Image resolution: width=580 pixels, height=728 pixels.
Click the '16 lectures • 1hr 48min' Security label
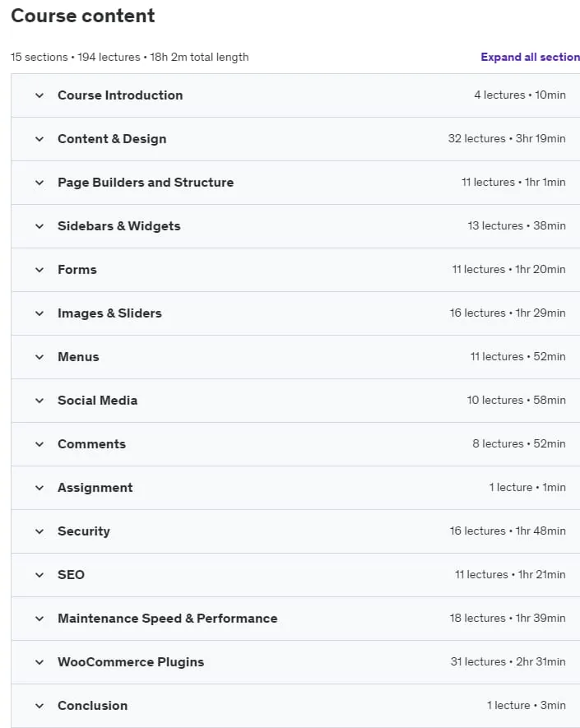[x=508, y=531]
